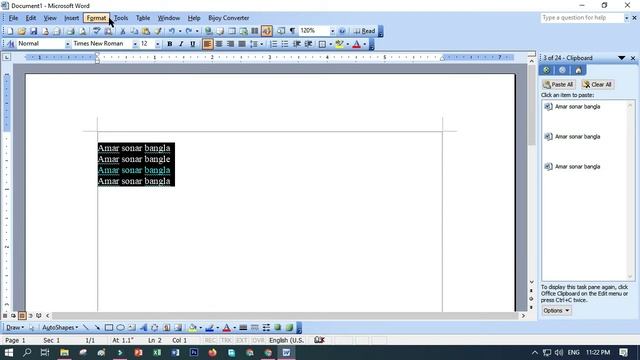The height and width of the screenshot is (360, 640).
Task: Go back in the task pane
Action: pyautogui.click(x=547, y=70)
